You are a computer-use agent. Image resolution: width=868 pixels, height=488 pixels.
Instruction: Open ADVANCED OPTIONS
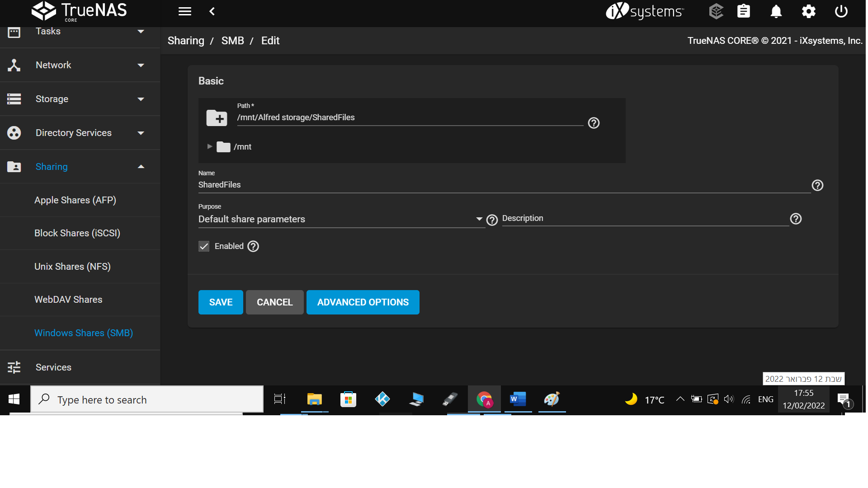pos(363,302)
